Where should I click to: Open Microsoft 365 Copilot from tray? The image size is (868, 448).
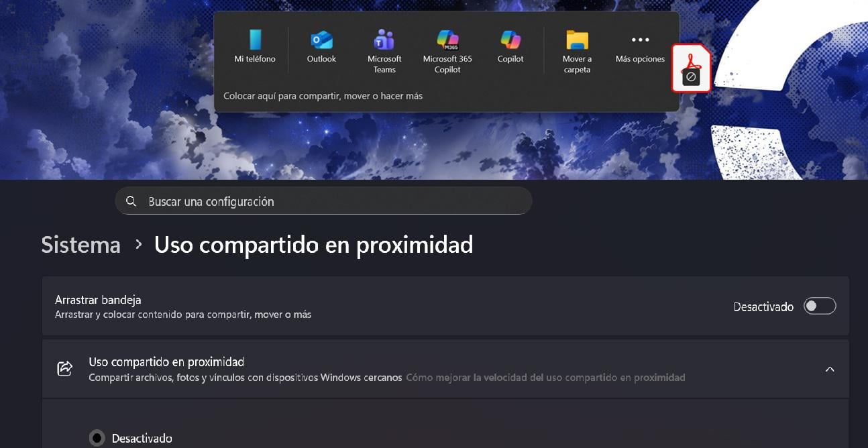click(x=447, y=40)
